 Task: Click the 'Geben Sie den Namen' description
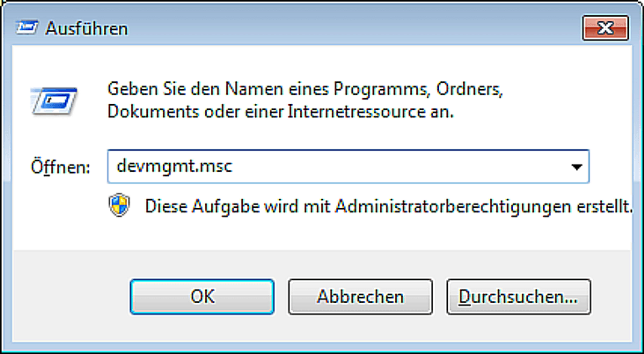(305, 89)
